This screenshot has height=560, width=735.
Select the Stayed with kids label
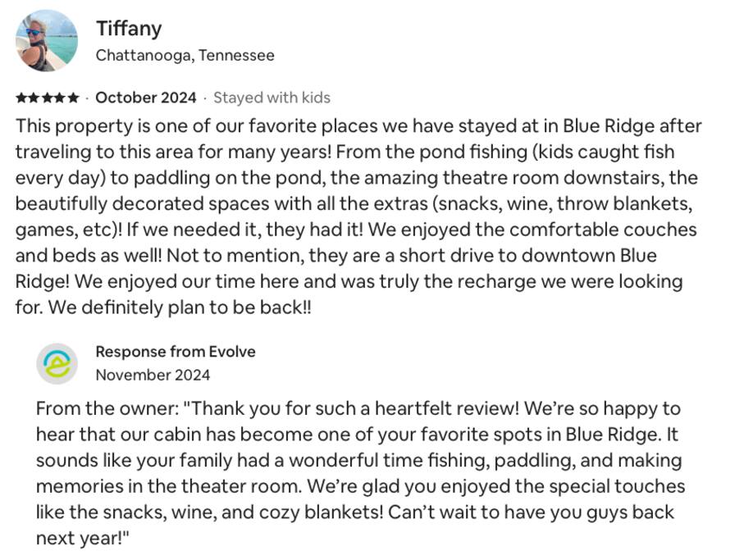272,98
